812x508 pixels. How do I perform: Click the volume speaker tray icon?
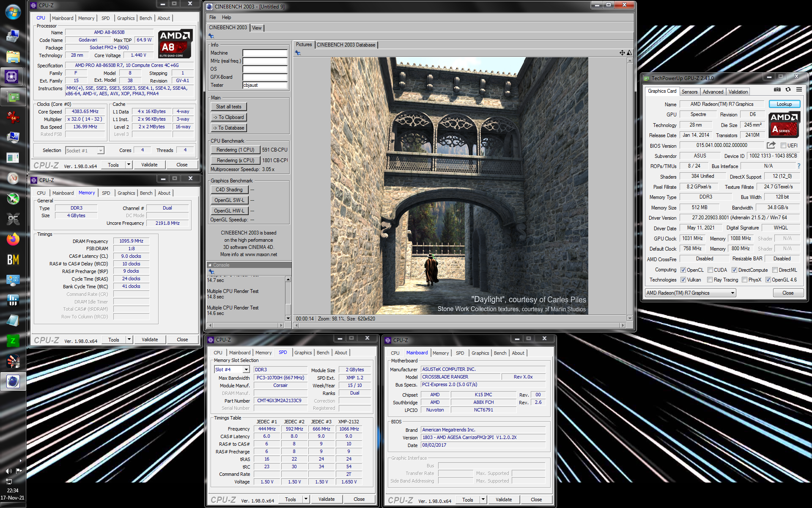pyautogui.click(x=8, y=471)
